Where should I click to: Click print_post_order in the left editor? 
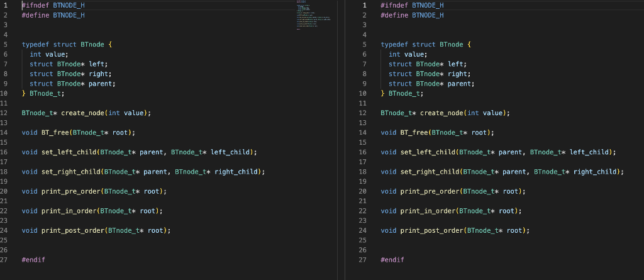[73, 231]
